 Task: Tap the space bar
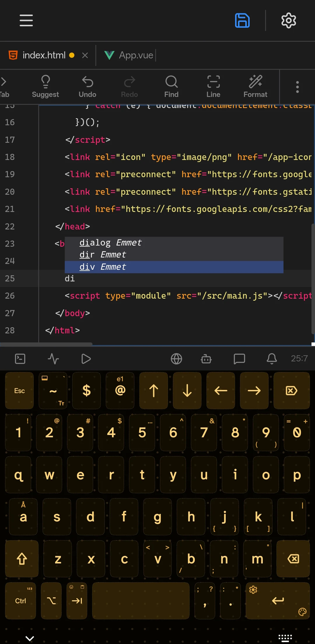tap(141, 601)
